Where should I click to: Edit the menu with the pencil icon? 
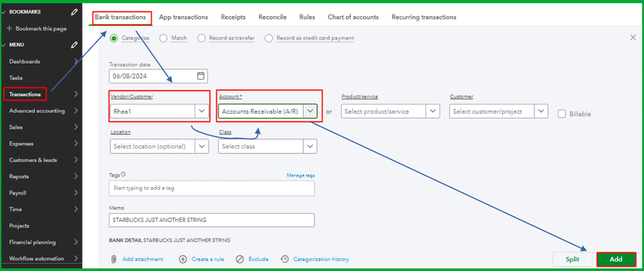(x=74, y=45)
